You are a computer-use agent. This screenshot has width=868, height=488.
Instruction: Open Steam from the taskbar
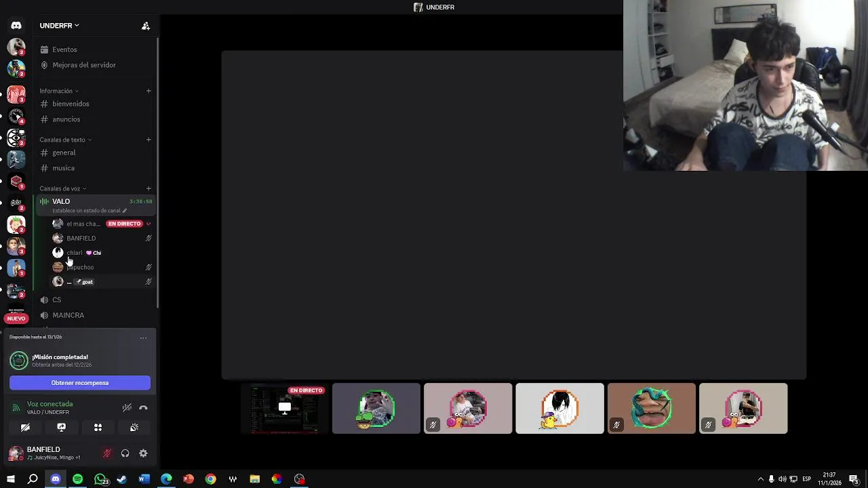tap(122, 479)
